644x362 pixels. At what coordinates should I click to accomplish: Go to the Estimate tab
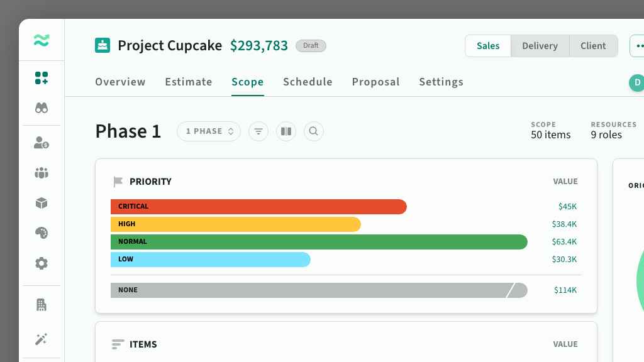(x=189, y=82)
